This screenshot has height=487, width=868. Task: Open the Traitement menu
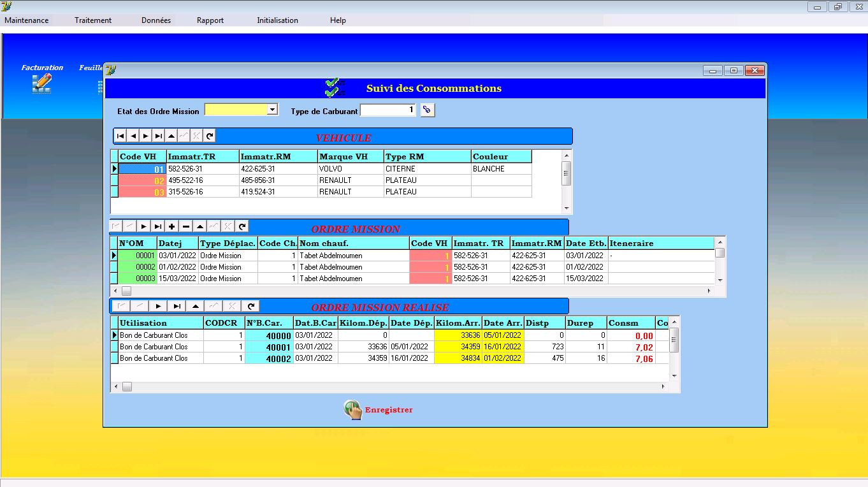tap(93, 20)
